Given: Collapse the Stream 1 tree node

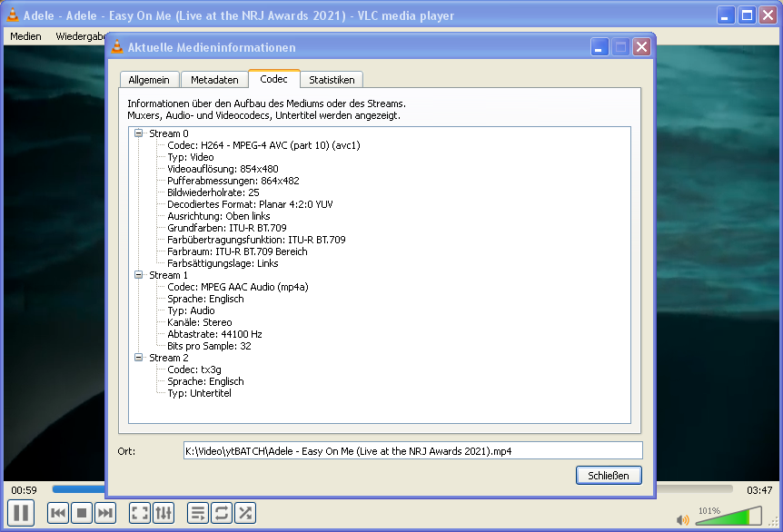Looking at the screenshot, I should pos(138,275).
